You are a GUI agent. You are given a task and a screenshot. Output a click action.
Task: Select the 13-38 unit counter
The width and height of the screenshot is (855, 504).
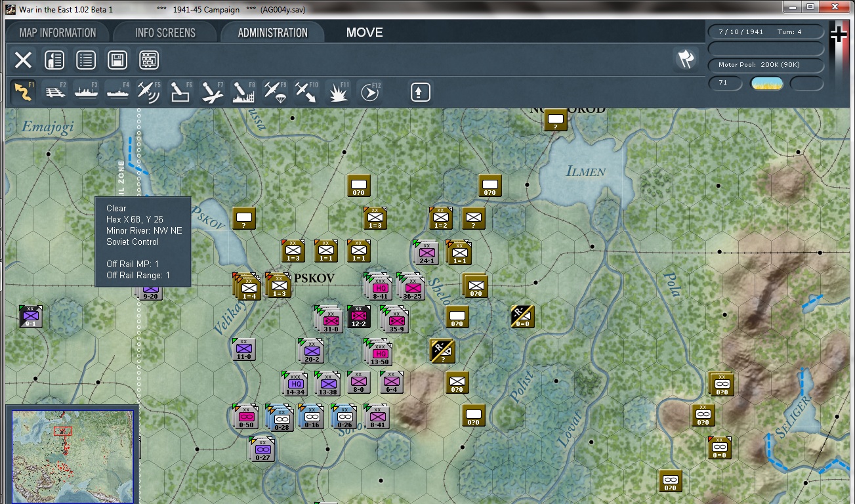click(x=327, y=383)
